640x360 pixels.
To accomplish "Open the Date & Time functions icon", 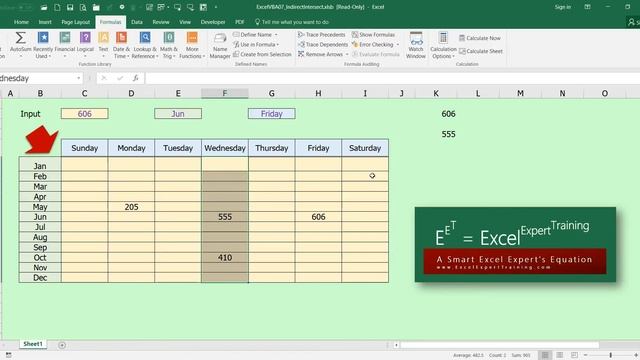I will tap(121, 38).
